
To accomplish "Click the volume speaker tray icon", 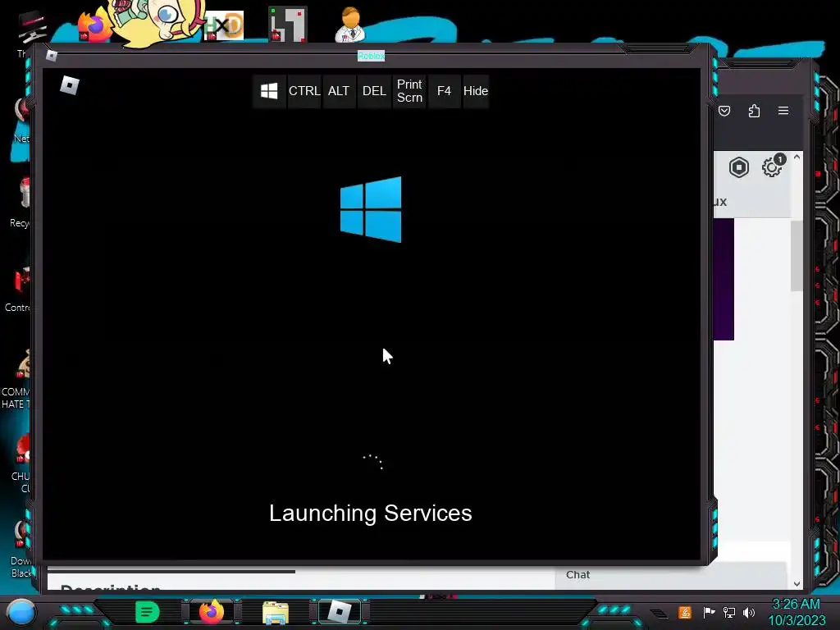I will click(x=749, y=612).
